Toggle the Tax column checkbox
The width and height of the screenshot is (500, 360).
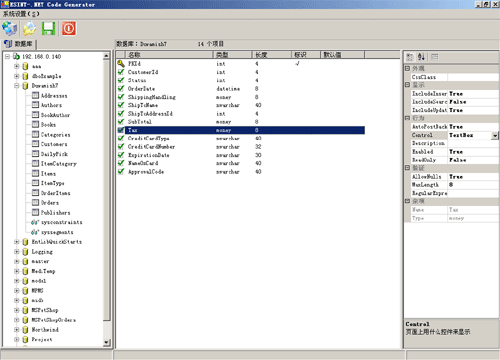pyautogui.click(x=121, y=130)
